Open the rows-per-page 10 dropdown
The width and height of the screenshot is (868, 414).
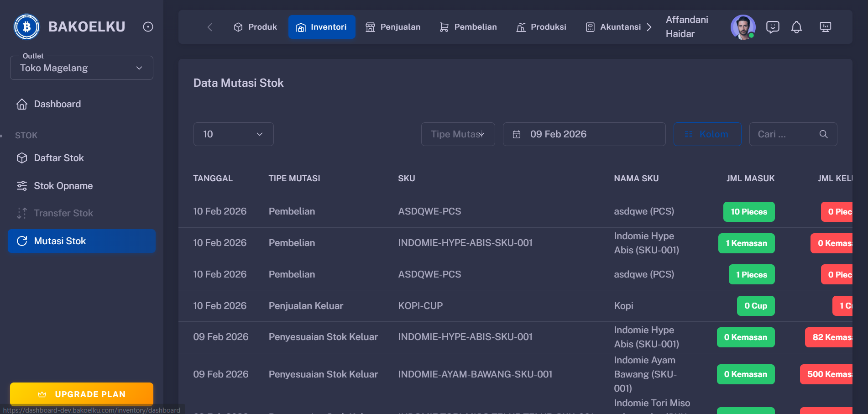click(233, 134)
